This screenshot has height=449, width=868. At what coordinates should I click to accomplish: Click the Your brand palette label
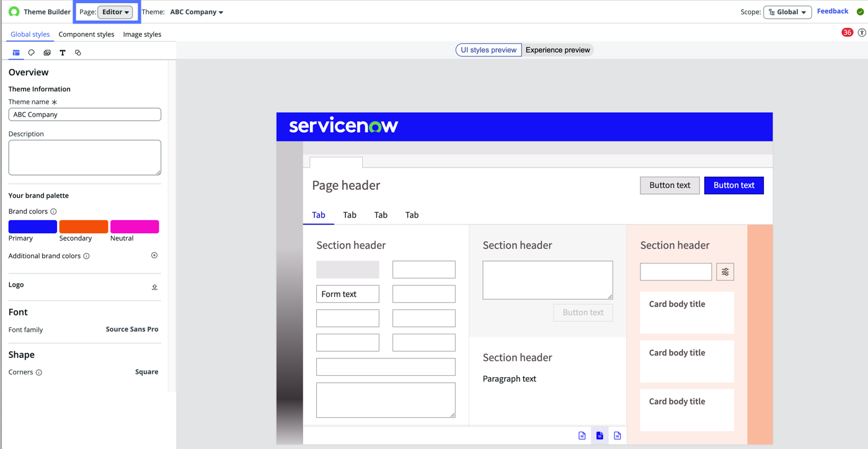[38, 195]
